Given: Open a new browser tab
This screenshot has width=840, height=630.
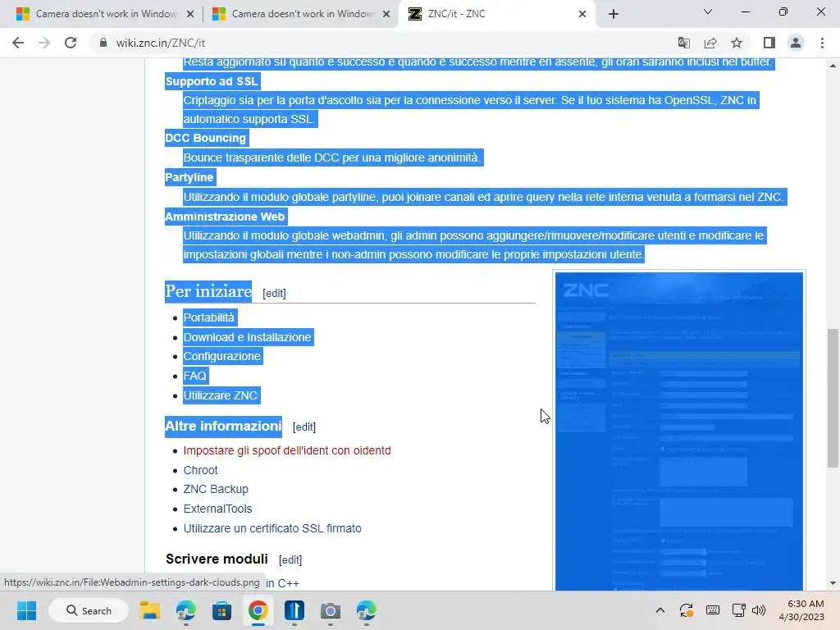Looking at the screenshot, I should (x=614, y=14).
